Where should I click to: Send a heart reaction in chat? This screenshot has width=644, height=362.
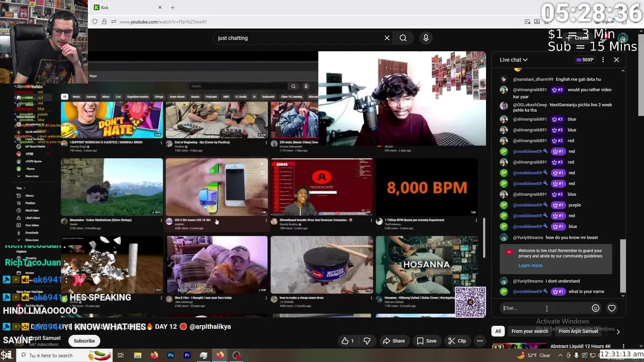click(x=612, y=308)
